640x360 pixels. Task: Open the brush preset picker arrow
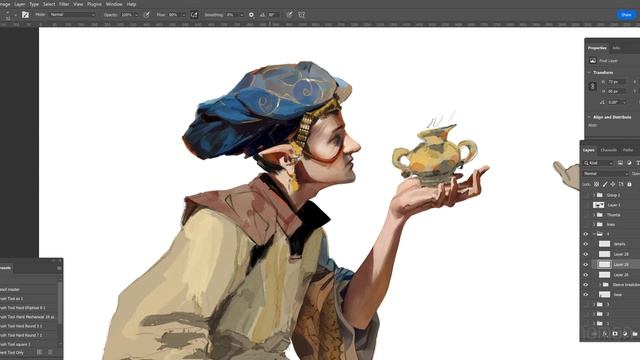click(16, 15)
